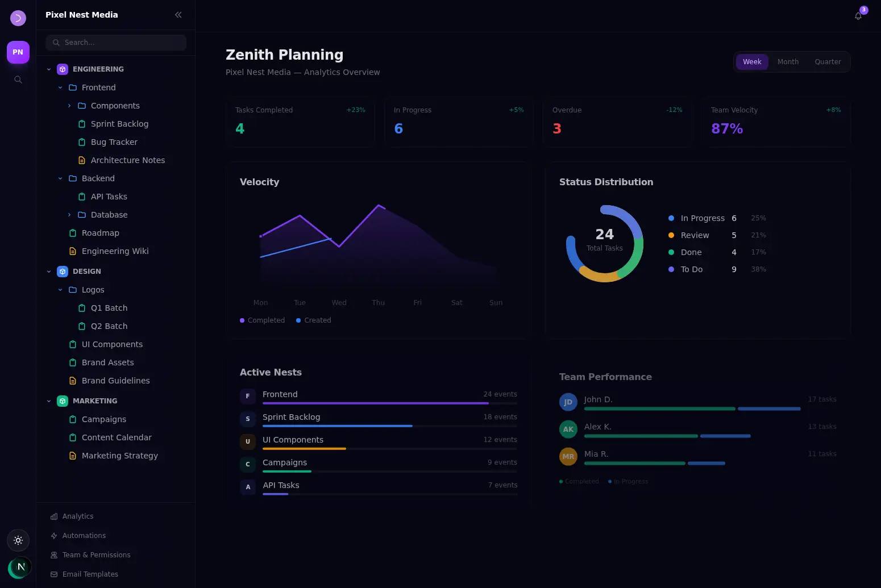The height and width of the screenshot is (588, 881).
Task: Select the To Do status legend entry
Action: (717, 269)
